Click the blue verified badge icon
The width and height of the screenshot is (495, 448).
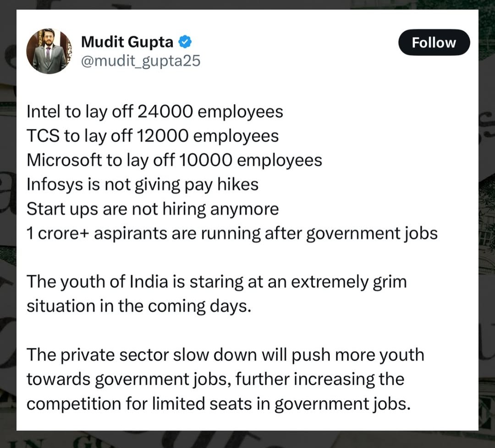pyautogui.click(x=185, y=42)
